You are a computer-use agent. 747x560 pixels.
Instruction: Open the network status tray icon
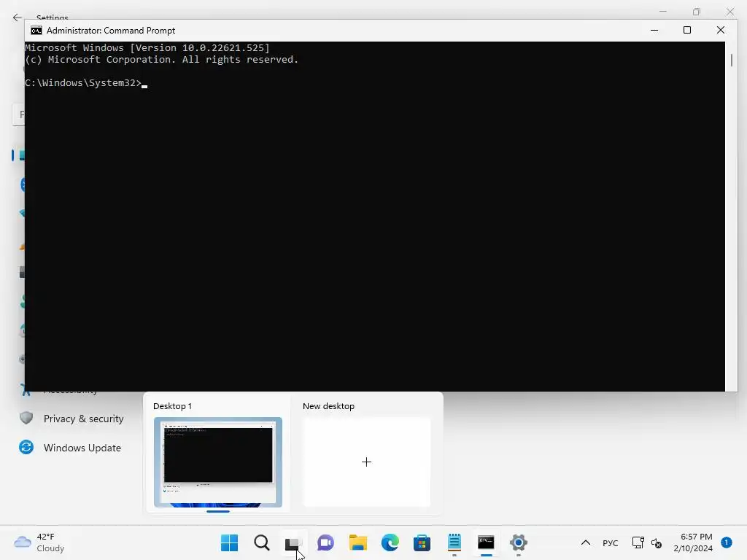point(638,542)
